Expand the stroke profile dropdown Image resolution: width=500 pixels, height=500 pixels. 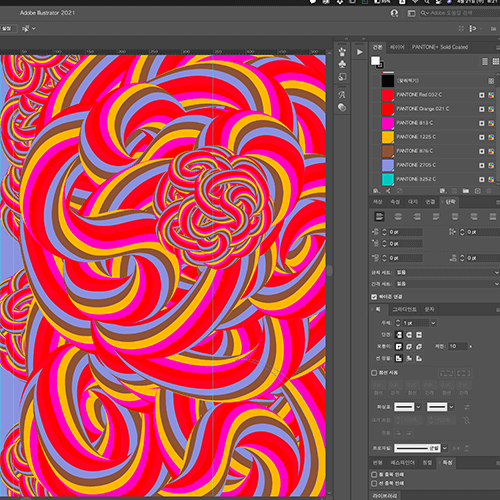point(445,448)
